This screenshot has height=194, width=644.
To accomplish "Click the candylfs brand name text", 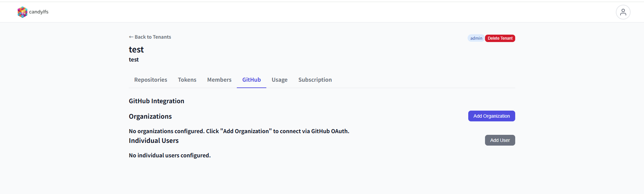I will 39,12.
